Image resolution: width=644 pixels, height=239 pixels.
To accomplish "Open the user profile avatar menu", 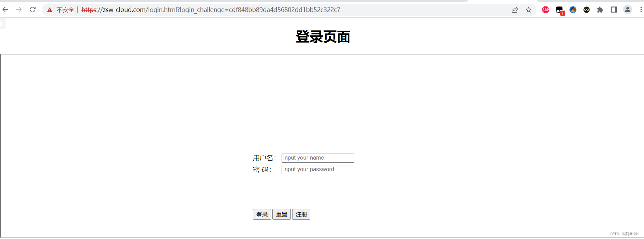I will [x=627, y=10].
